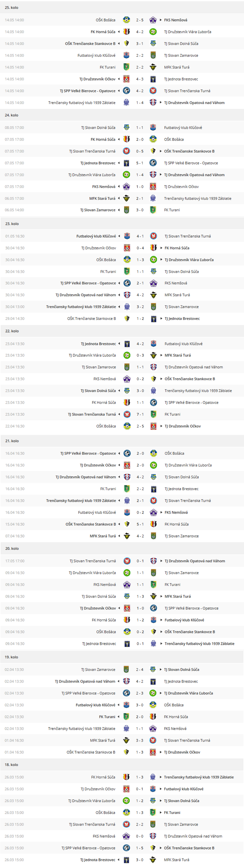This screenshot has width=244, height=868.
Task: Click MFK Stará Turá crest next to 2-2 vs FK Turani
Action: click(x=153, y=67)
